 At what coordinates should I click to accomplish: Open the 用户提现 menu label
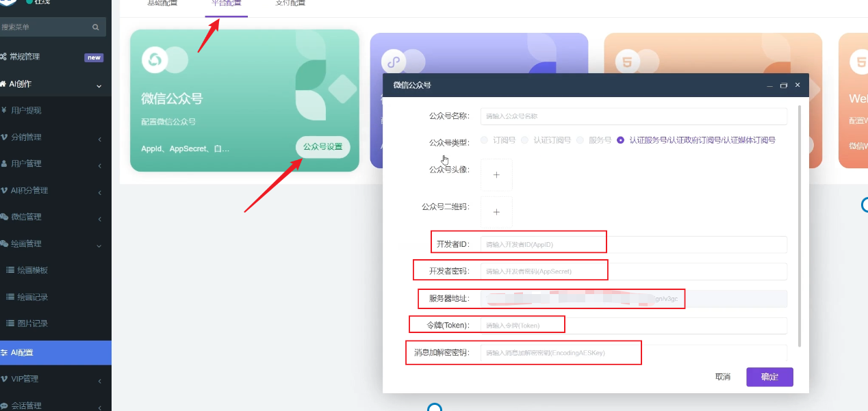point(26,110)
